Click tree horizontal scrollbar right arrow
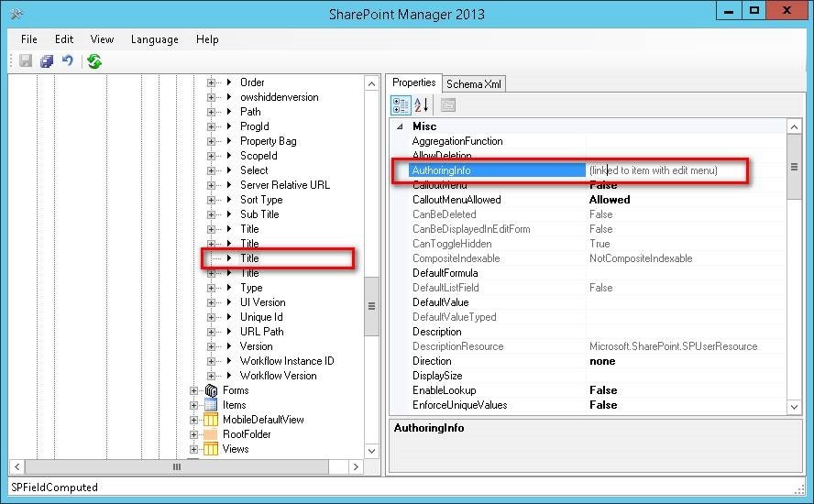 pyautogui.click(x=356, y=467)
